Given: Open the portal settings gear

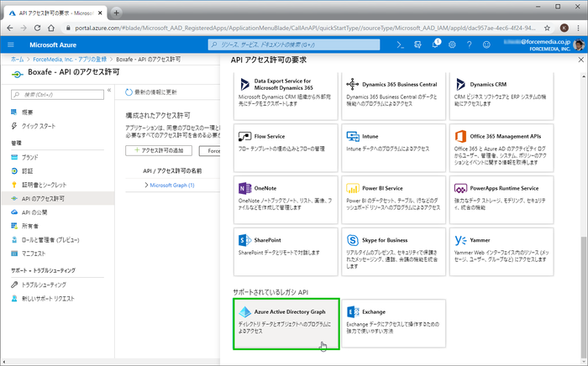Looking at the screenshot, I should point(452,44).
